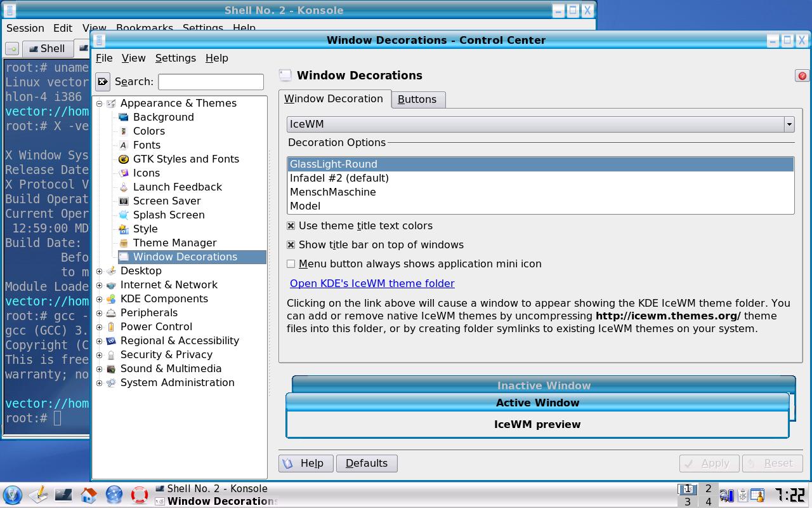Click into the Search input field
Image resolution: width=812 pixels, height=508 pixels.
coord(211,81)
